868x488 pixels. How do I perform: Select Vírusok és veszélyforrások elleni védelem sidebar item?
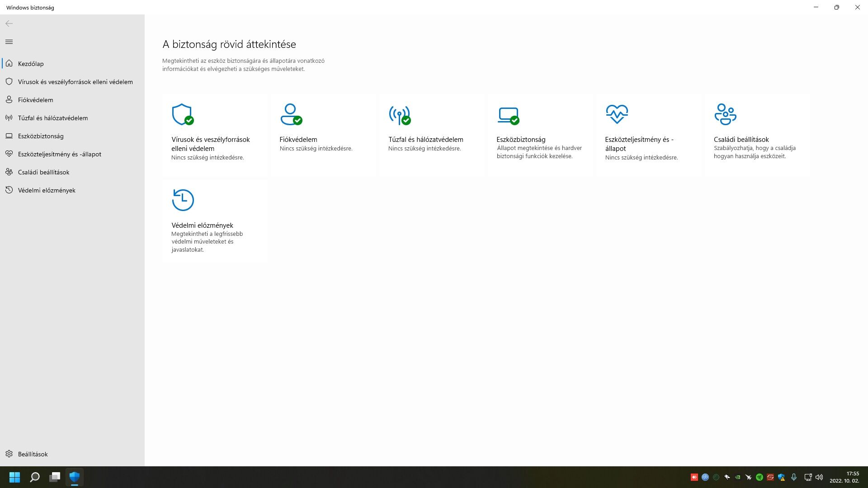tap(72, 82)
